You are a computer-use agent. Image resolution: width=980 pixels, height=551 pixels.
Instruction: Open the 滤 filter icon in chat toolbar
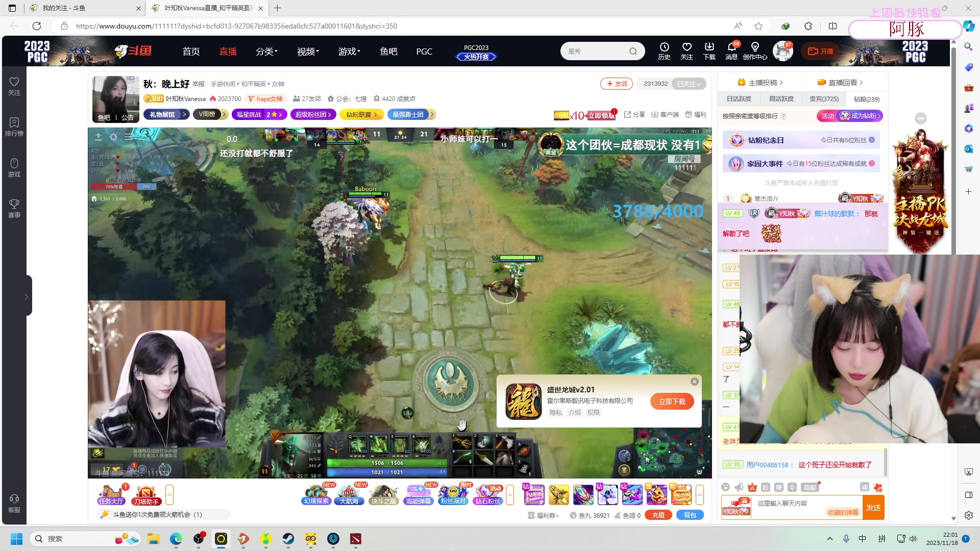coord(864,487)
